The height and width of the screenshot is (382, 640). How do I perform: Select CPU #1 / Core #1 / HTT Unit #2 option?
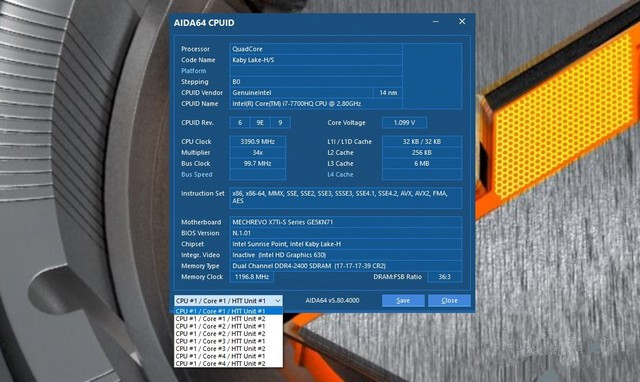(228, 319)
